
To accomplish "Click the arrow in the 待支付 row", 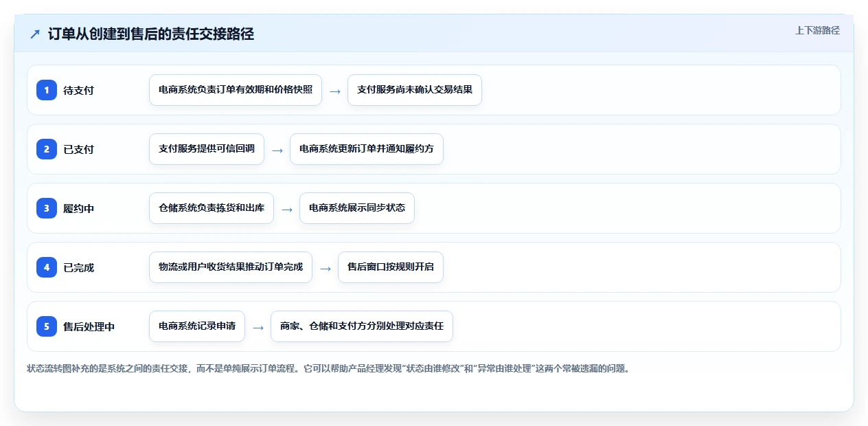I will [335, 91].
